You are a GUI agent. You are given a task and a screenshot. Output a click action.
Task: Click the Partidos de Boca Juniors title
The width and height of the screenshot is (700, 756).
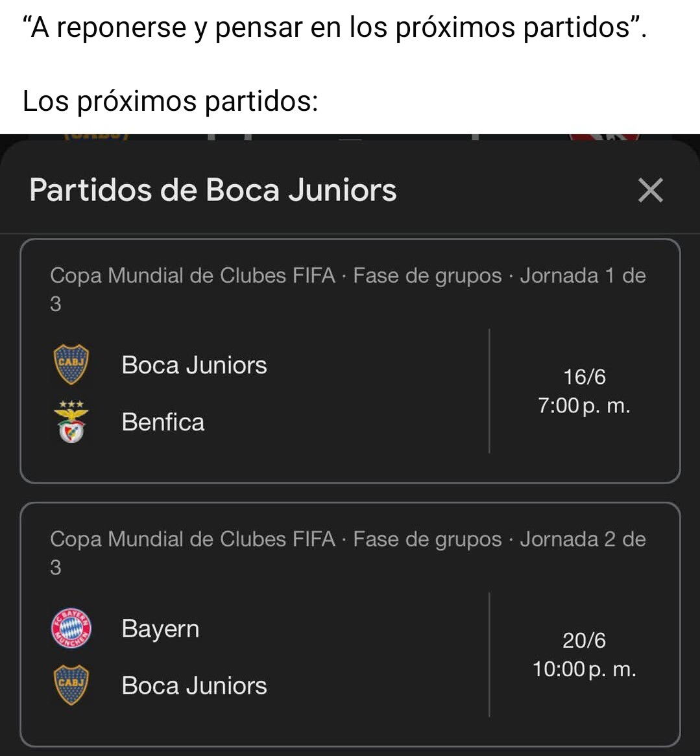pos(213,190)
